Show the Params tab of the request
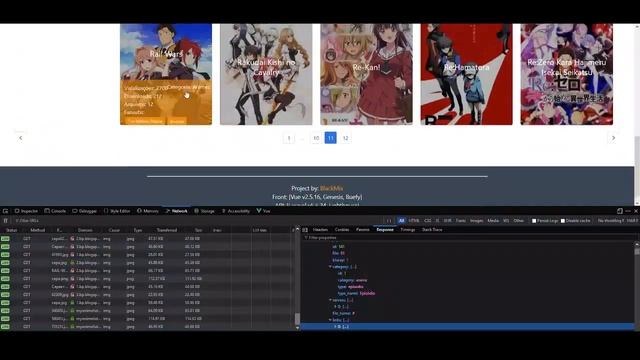640x360 pixels. (x=362, y=230)
